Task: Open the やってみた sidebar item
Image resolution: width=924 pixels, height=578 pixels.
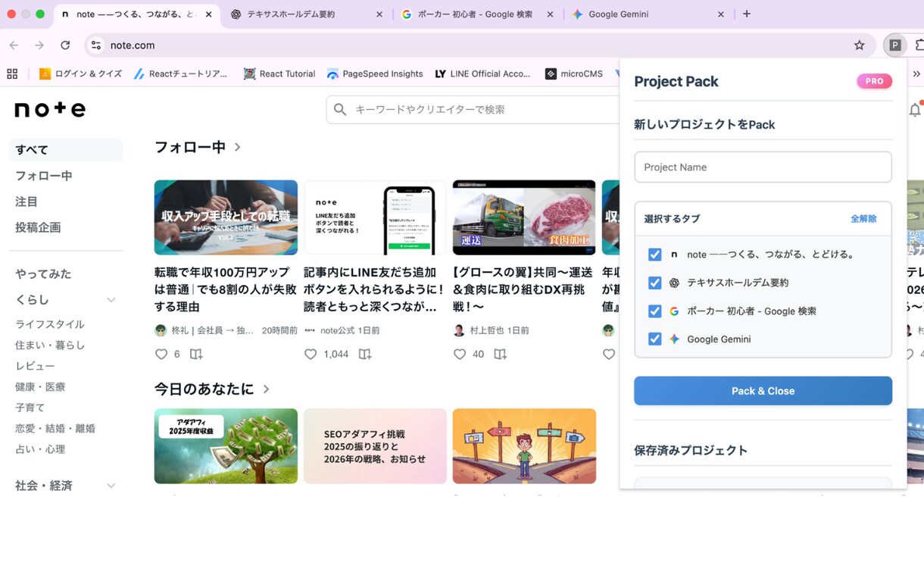Action: tap(43, 274)
